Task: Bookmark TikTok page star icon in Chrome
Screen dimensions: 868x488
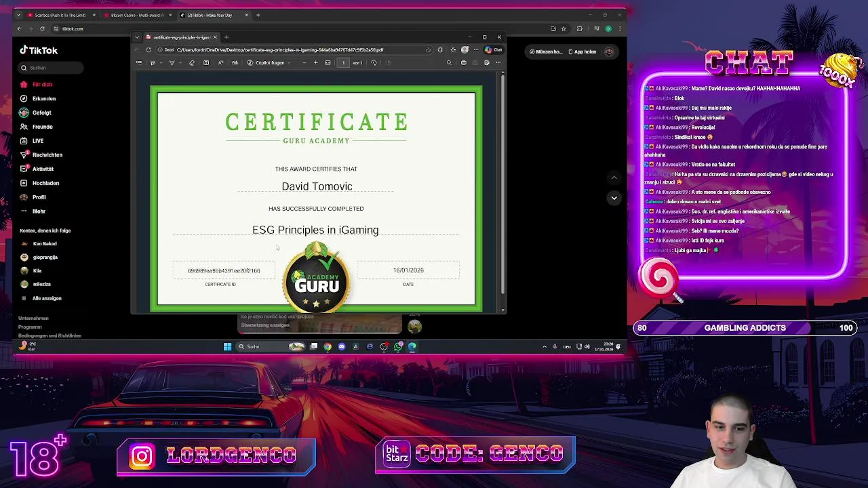Action: coord(564,28)
